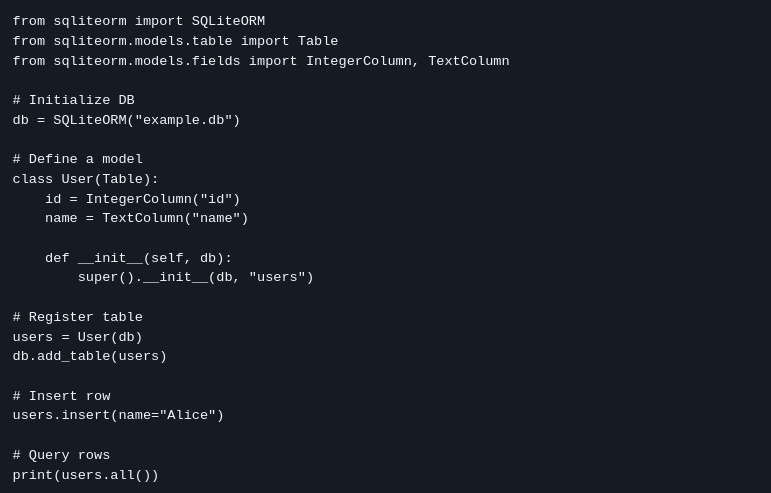Click the TextColumn("name") call
Viewport: 771px width, 493px height.
(x=175, y=218)
